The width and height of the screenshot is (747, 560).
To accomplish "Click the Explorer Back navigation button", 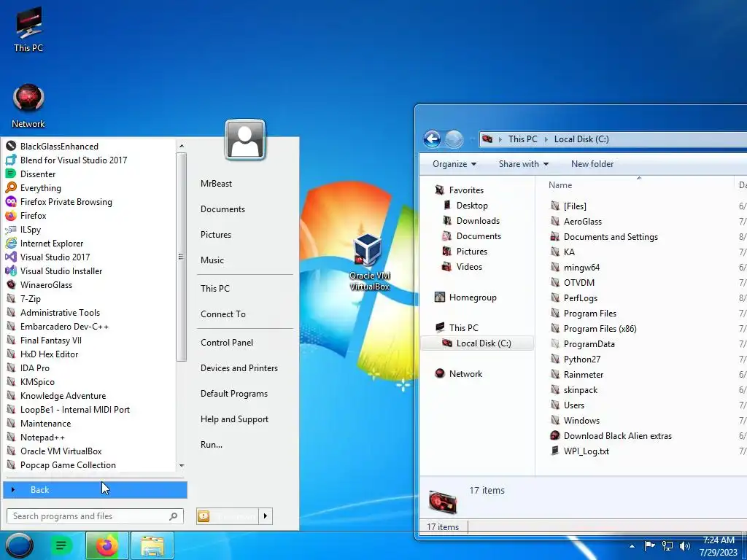I will pyautogui.click(x=432, y=139).
